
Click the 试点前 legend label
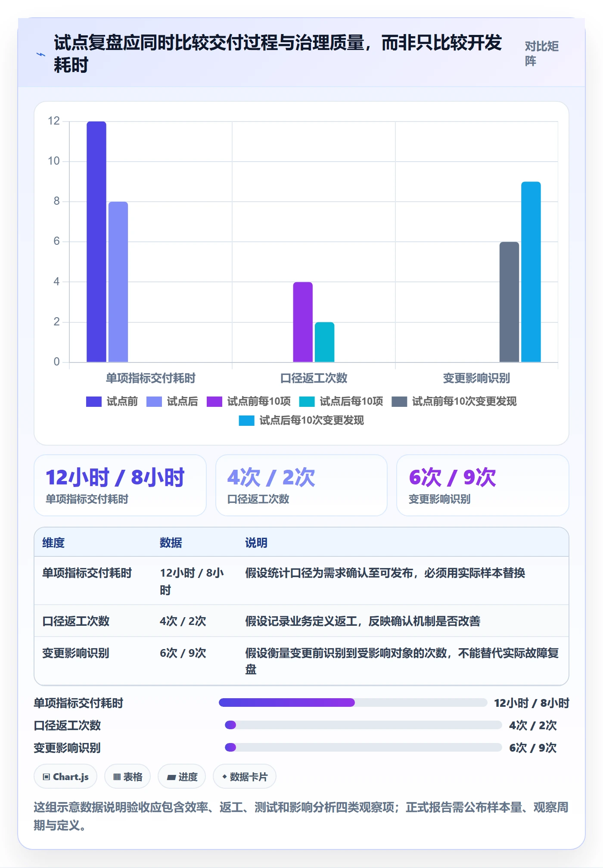[122, 402]
